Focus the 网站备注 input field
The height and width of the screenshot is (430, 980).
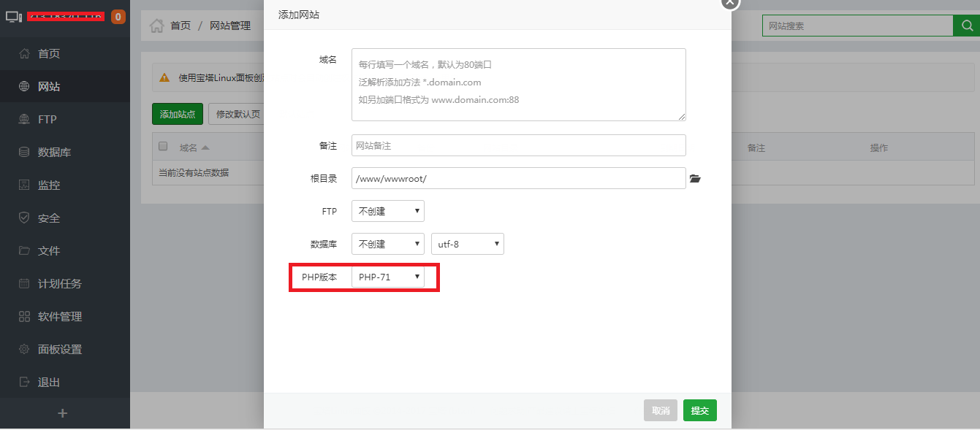518,145
